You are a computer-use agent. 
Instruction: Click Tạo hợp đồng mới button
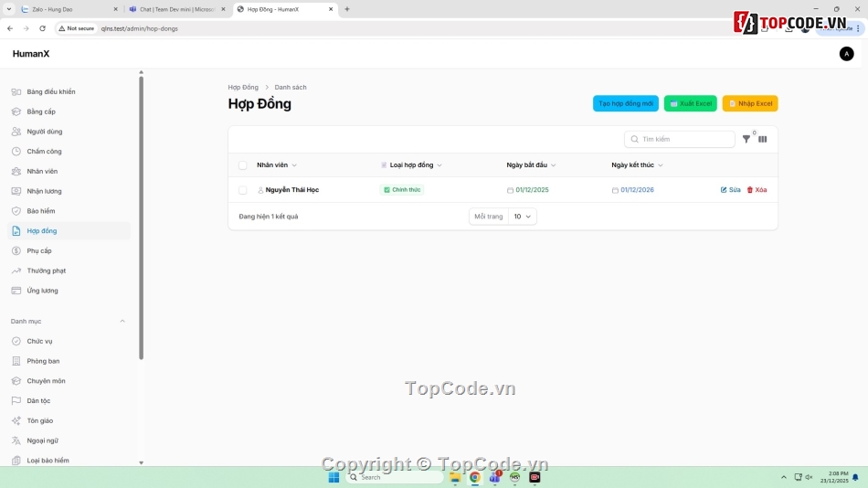(x=626, y=103)
